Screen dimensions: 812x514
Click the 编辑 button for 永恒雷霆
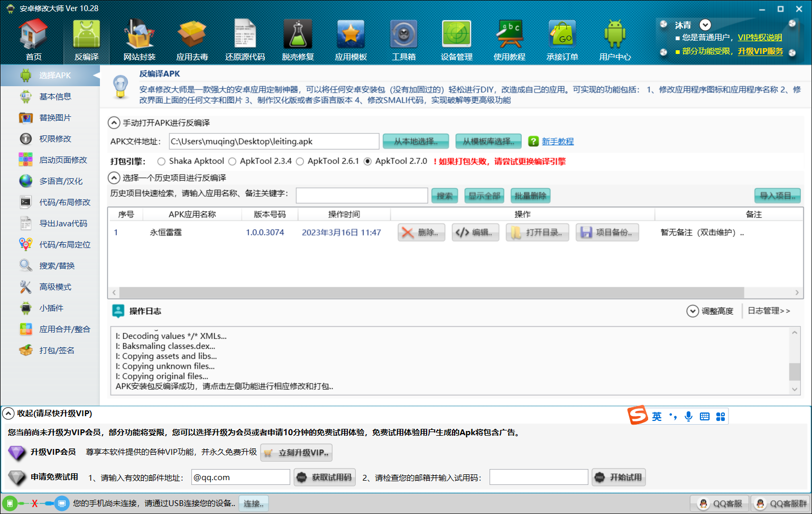[x=475, y=232]
